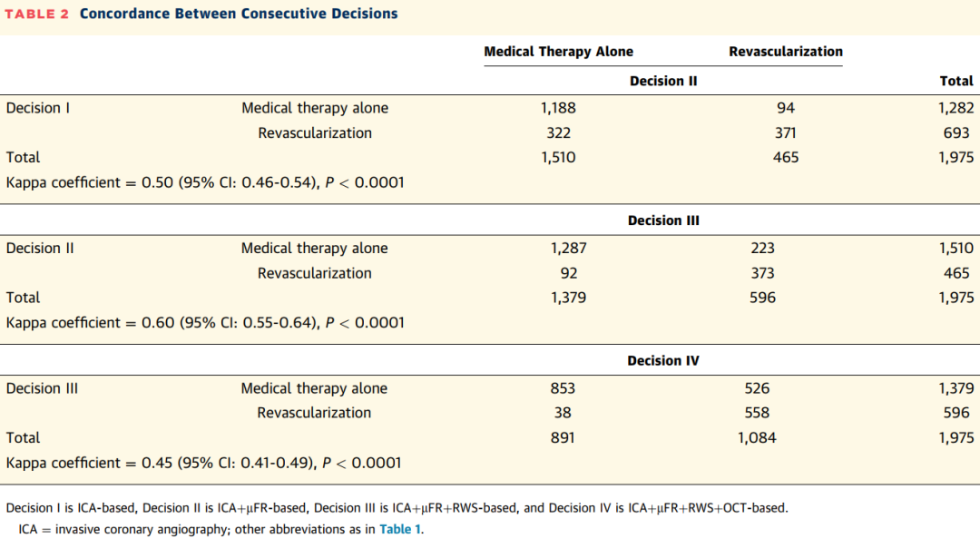Click the Table 1 hyperlink in footnote
This screenshot has width=980, height=538.
click(x=399, y=529)
